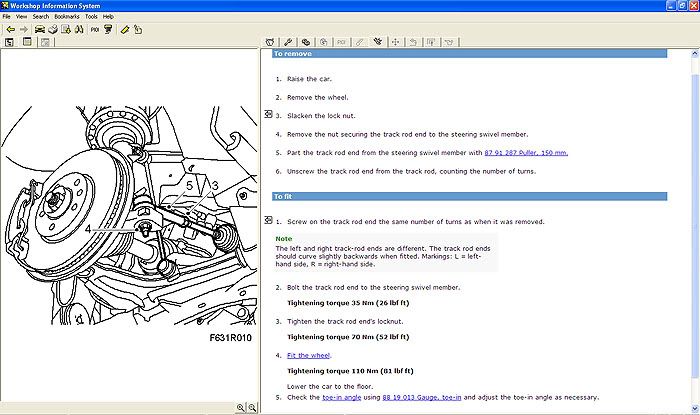Click the black wrench icon above the document
This screenshot has height=415, width=700.
(288, 42)
